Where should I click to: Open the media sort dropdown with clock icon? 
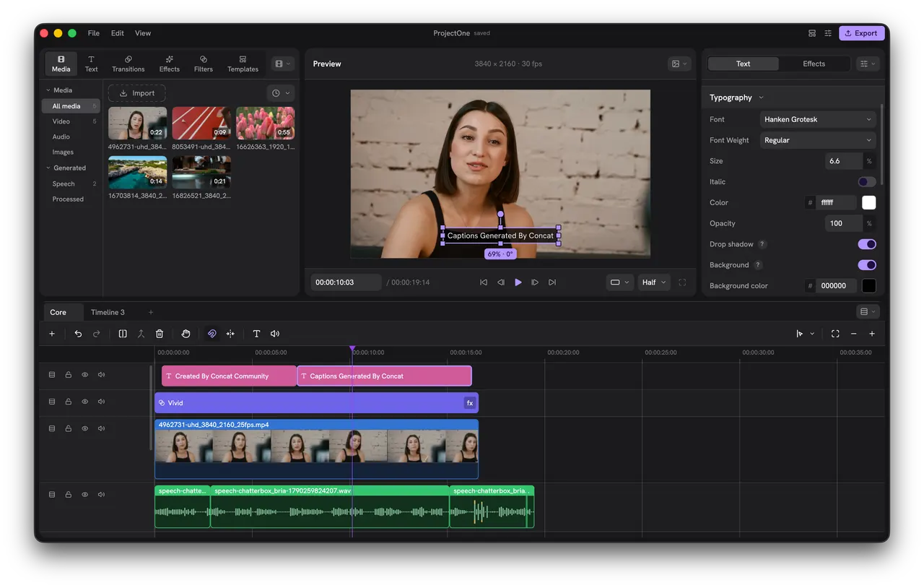pyautogui.click(x=281, y=93)
